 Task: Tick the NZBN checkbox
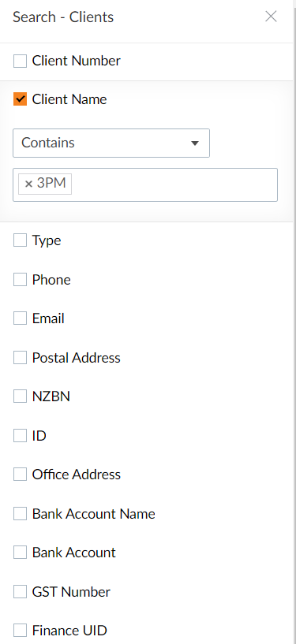click(20, 396)
